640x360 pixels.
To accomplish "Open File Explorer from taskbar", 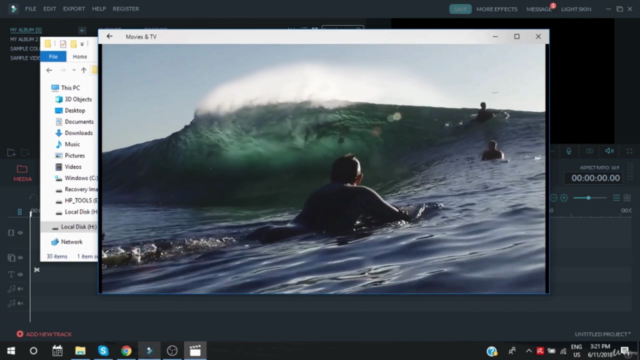I will pyautogui.click(x=80, y=351).
